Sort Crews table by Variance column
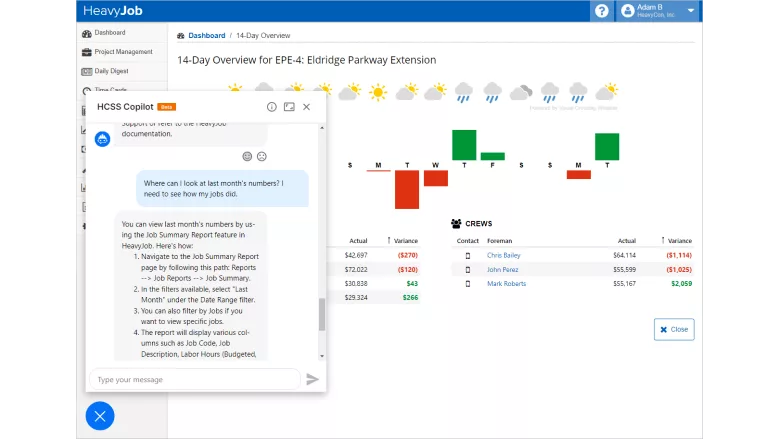The image size is (780, 439). point(679,241)
